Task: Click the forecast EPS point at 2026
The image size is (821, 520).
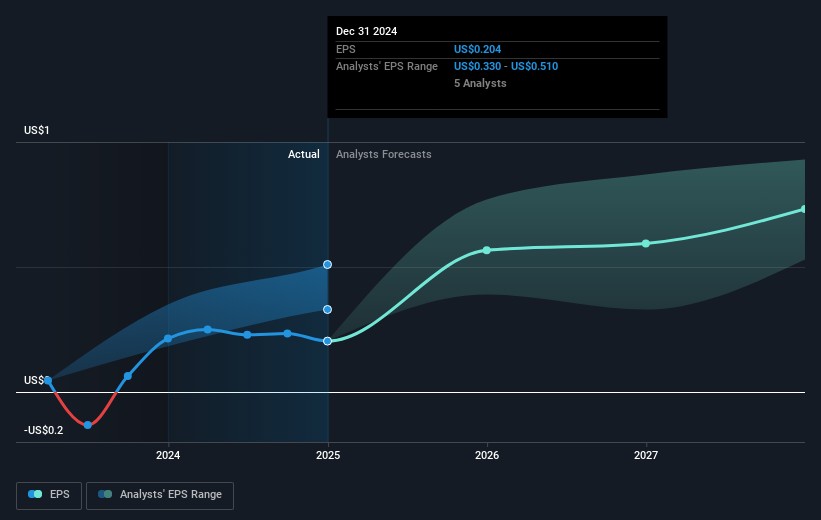Action: [x=487, y=250]
